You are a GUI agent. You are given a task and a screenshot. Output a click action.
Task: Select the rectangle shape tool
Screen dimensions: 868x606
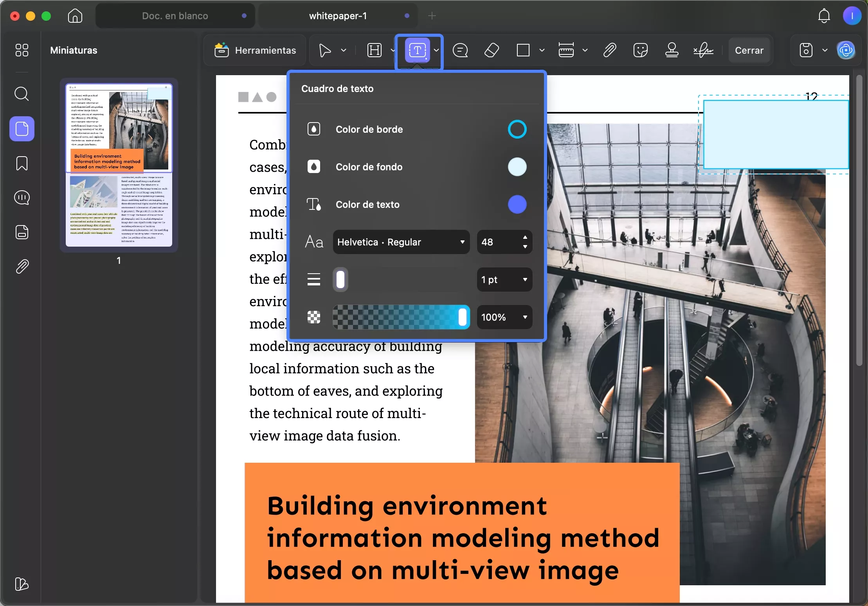[x=523, y=50]
